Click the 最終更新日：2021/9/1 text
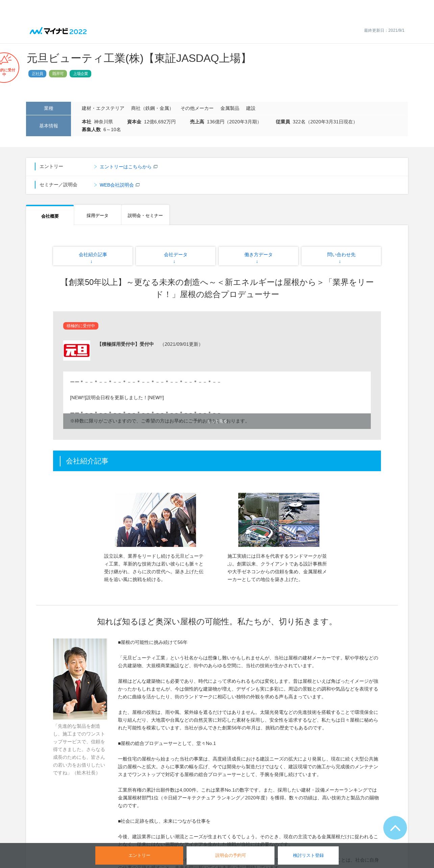This screenshot has height=868, width=434. [384, 30]
